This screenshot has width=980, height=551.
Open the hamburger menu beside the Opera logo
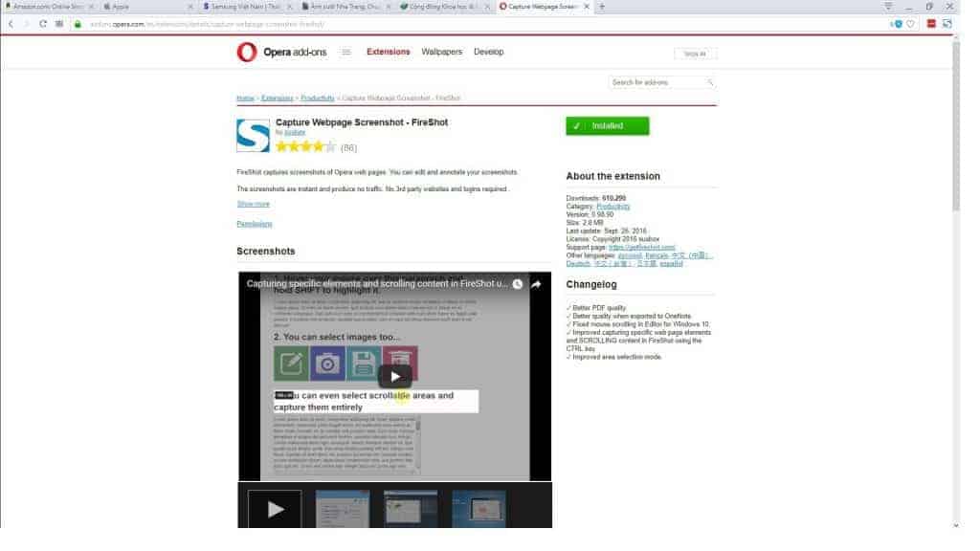(x=345, y=52)
